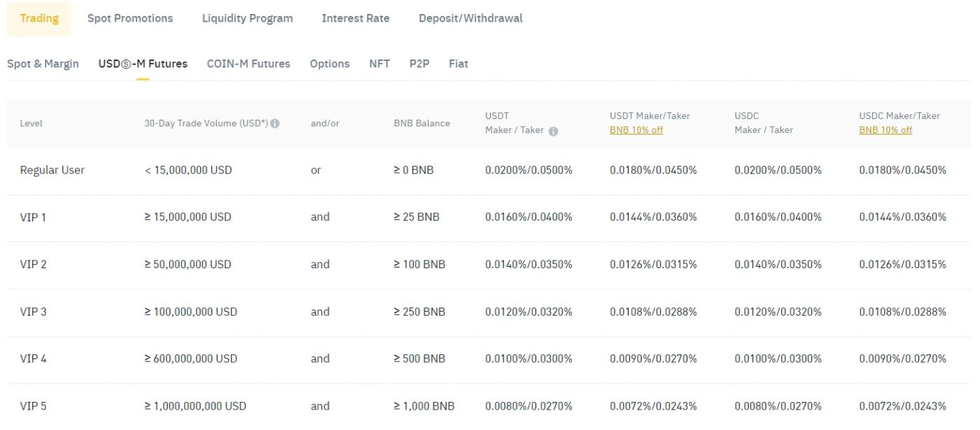This screenshot has height=430, width=980.
Task: Open the Trading tab
Action: coord(39,18)
